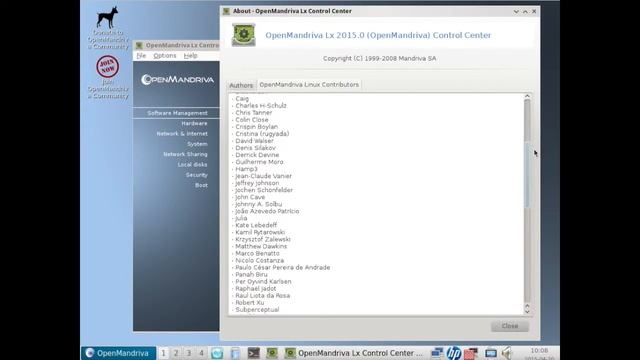The height and width of the screenshot is (360, 640).
Task: Switch to virtual desktop 4
Action: click(x=201, y=353)
